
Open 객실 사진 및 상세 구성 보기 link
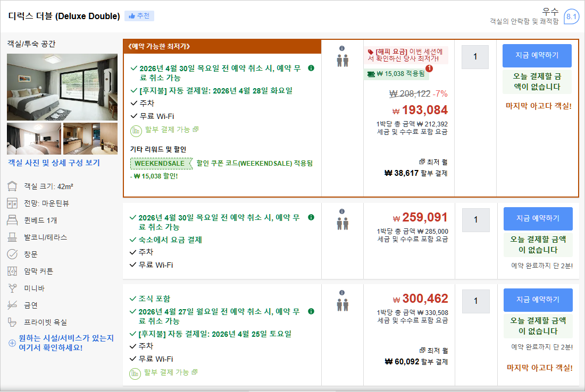(x=54, y=163)
